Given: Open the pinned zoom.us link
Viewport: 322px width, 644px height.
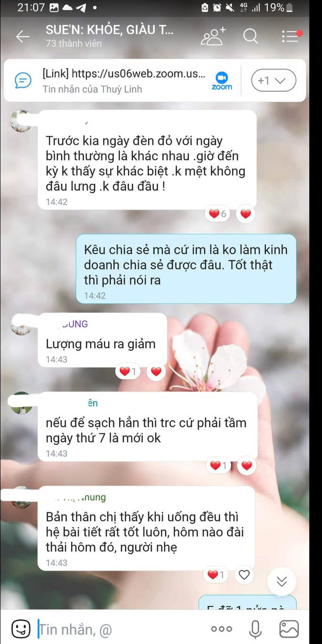Looking at the screenshot, I should click(x=124, y=74).
